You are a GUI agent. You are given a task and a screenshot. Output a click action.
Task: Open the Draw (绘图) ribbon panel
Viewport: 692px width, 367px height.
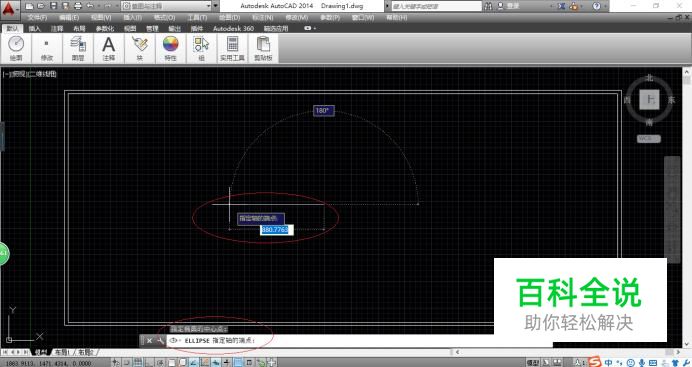[x=16, y=49]
